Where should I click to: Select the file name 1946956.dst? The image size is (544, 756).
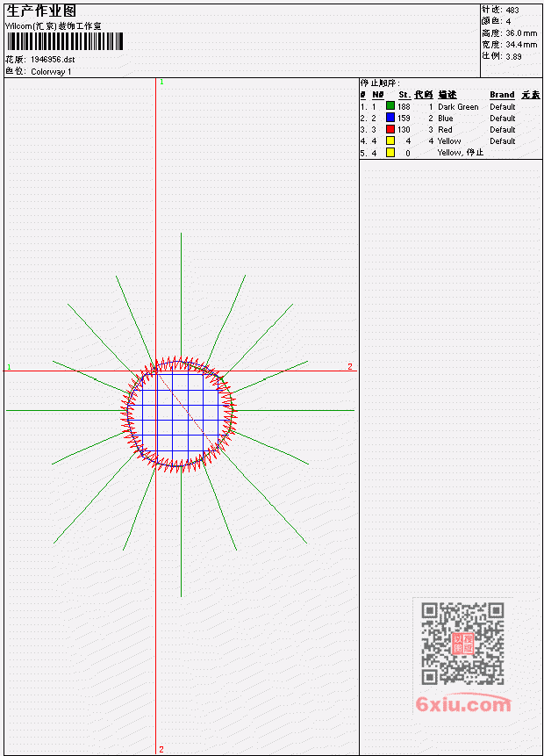click(x=53, y=60)
